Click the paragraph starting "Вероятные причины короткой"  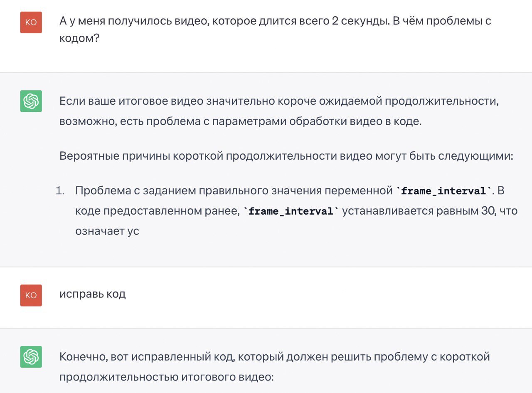286,156
